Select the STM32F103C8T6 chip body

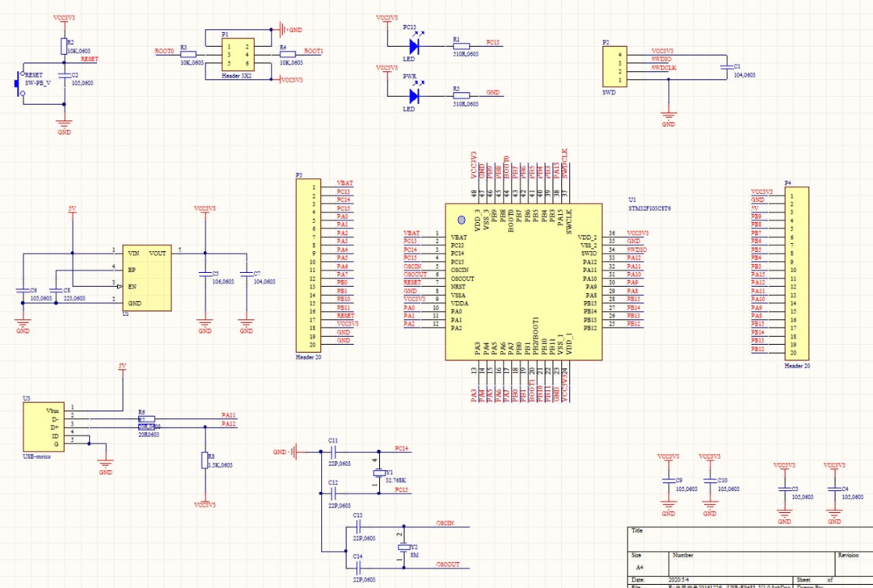click(522, 280)
